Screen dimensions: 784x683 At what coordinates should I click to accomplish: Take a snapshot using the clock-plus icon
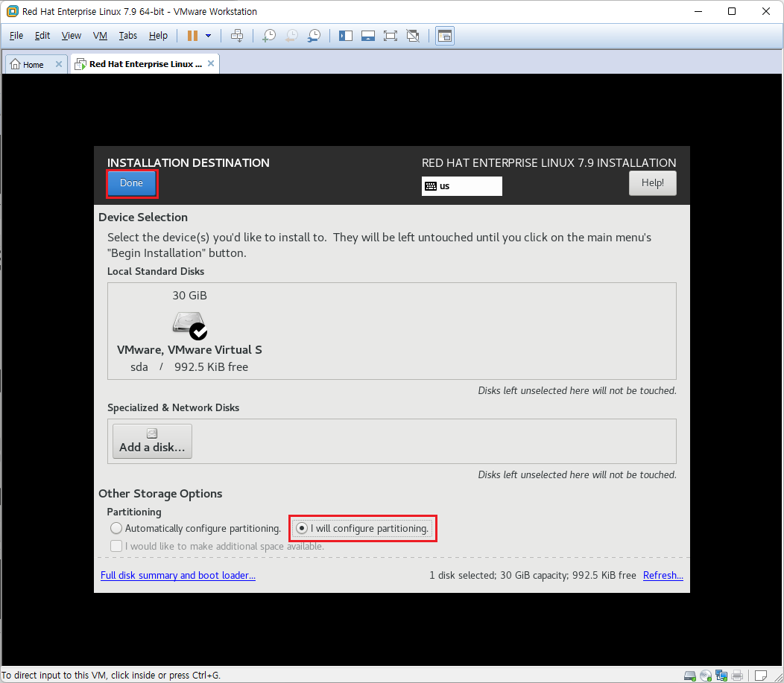pos(269,36)
